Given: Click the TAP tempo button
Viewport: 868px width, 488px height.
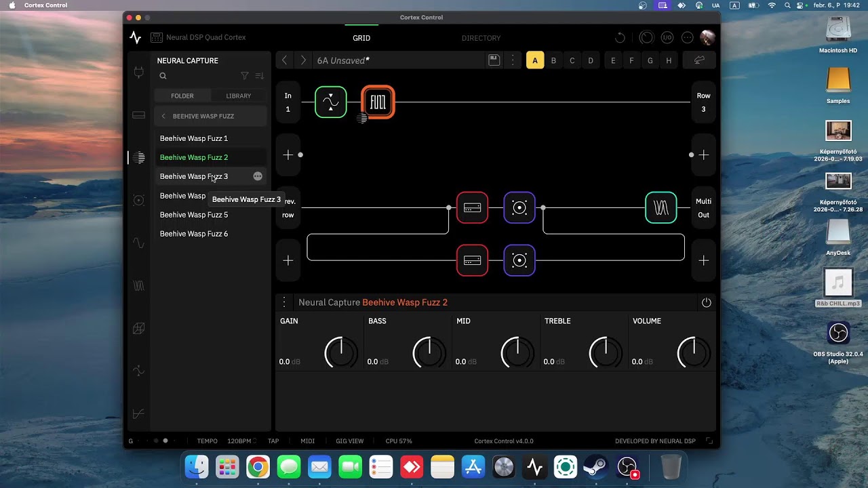Looking at the screenshot, I should coord(273,441).
